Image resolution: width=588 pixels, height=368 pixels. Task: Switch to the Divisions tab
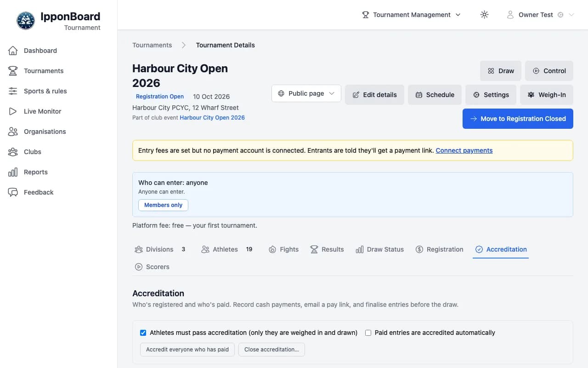click(x=160, y=249)
